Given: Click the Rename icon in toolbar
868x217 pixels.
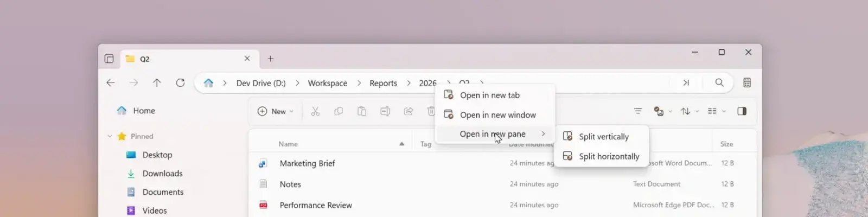Looking at the screenshot, I should (385, 111).
